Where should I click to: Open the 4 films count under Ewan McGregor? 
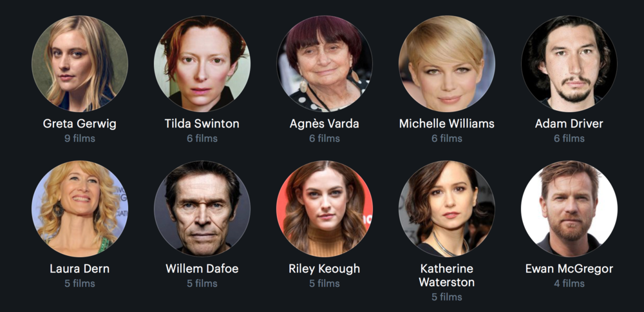coord(569,283)
